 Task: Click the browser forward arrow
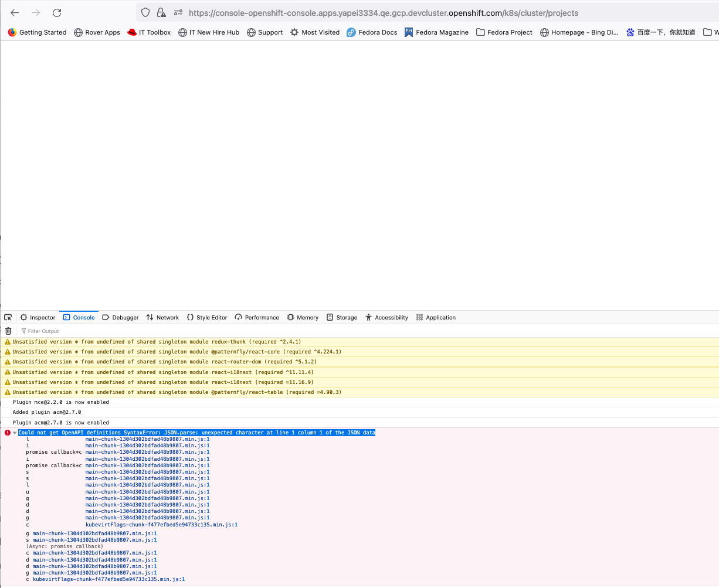coord(36,13)
